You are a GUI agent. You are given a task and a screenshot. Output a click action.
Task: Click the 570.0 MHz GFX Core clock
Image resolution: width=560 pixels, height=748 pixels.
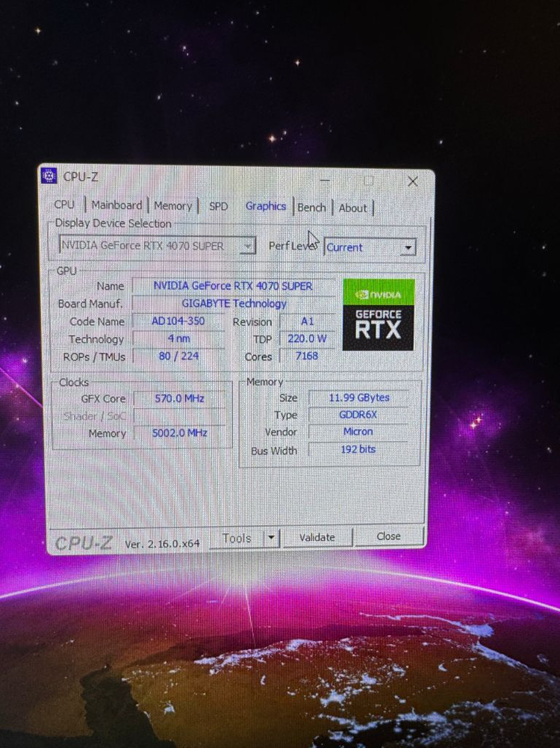(x=179, y=398)
